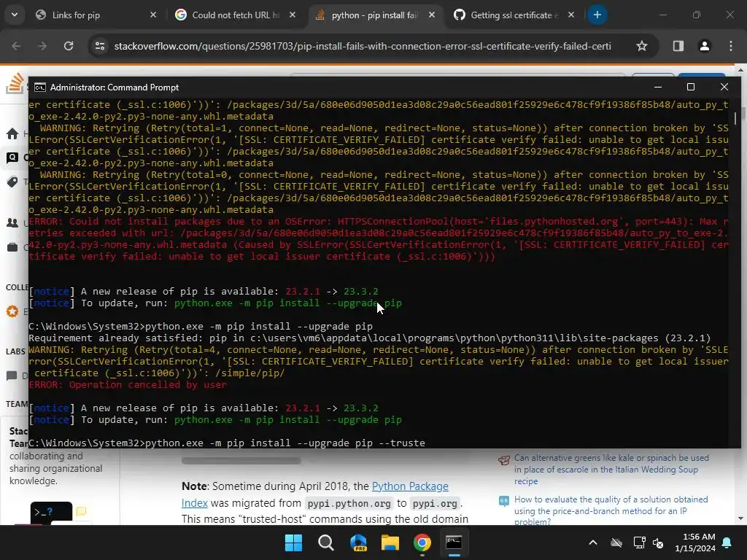Close the Command Prompt window
This screenshot has height=560, width=747.
[x=724, y=87]
